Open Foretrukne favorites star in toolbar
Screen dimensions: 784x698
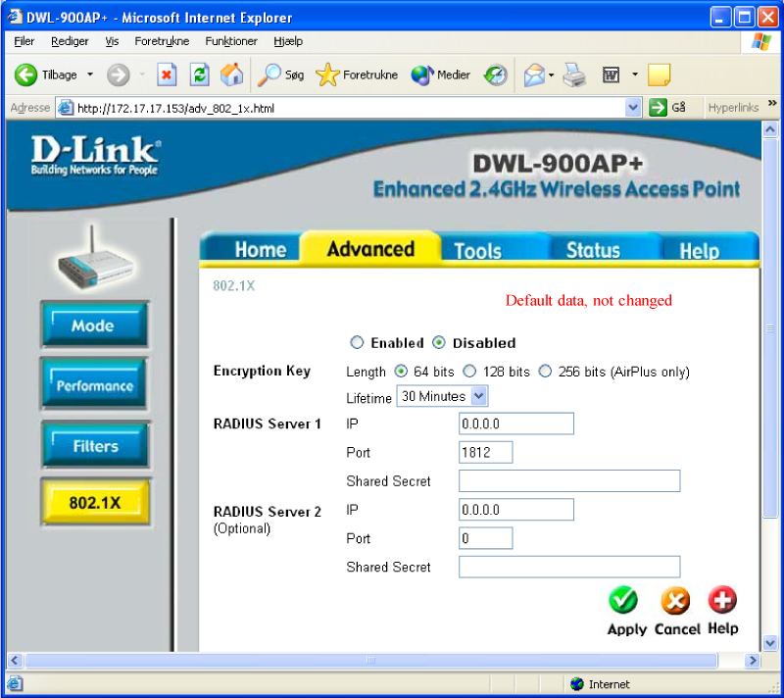tap(327, 75)
